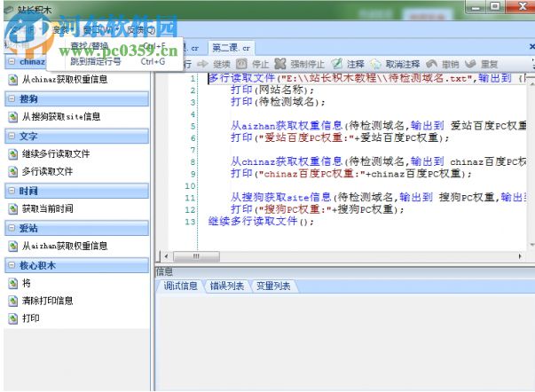Click code line 3 打印(待检测域名)
The image size is (535, 392).
click(x=278, y=102)
